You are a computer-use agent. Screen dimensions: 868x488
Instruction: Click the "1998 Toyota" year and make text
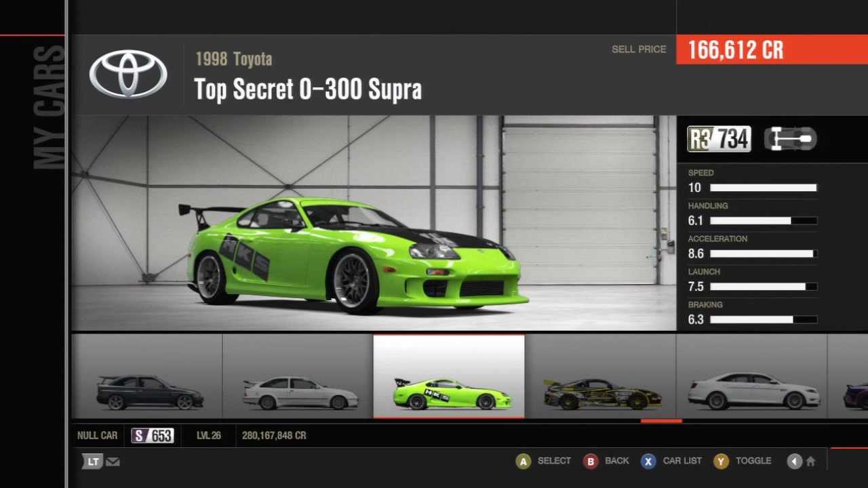(233, 59)
